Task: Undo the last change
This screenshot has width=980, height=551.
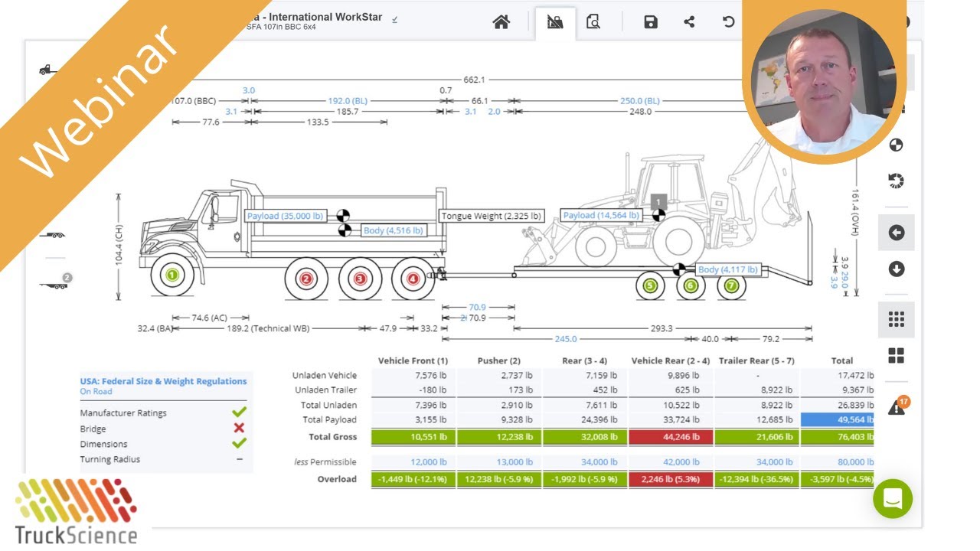Action: 728,22
